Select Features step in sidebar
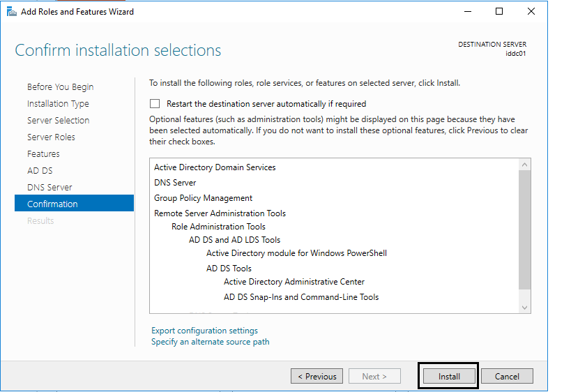571x392 pixels. [43, 154]
